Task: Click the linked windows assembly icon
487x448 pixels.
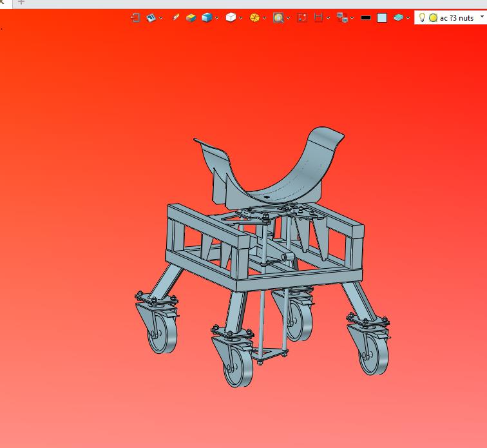Action: 342,17
